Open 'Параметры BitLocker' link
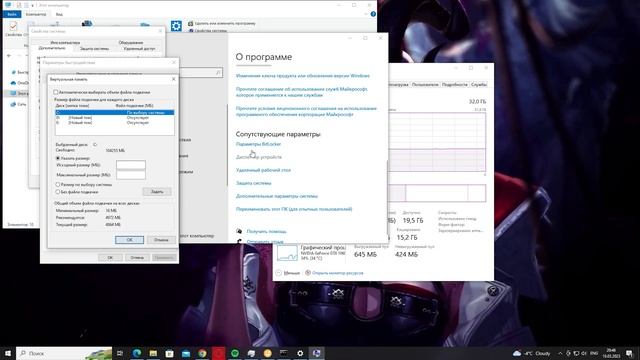The image size is (640, 360). click(x=258, y=144)
